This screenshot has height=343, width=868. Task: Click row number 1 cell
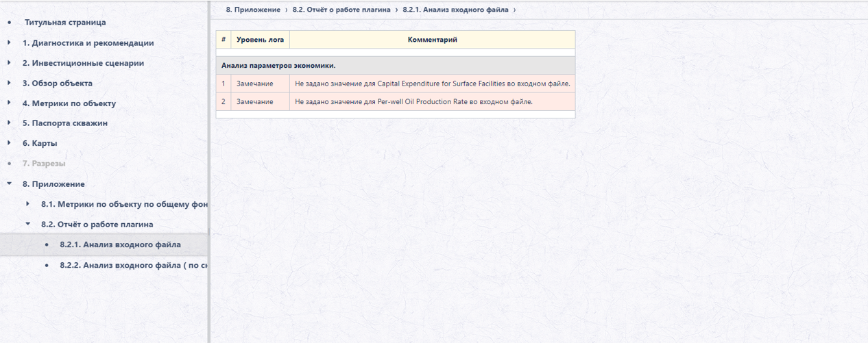224,84
